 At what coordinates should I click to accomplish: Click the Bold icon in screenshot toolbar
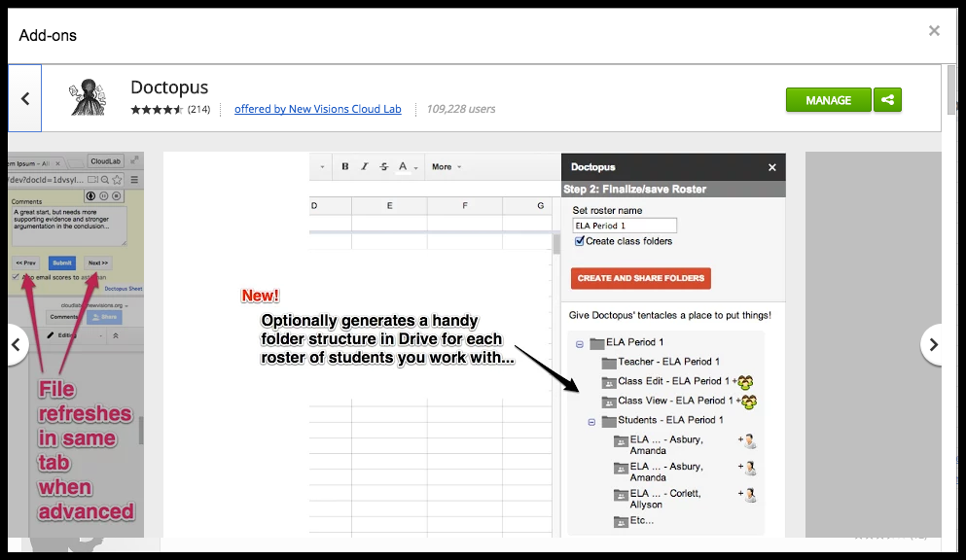point(345,167)
